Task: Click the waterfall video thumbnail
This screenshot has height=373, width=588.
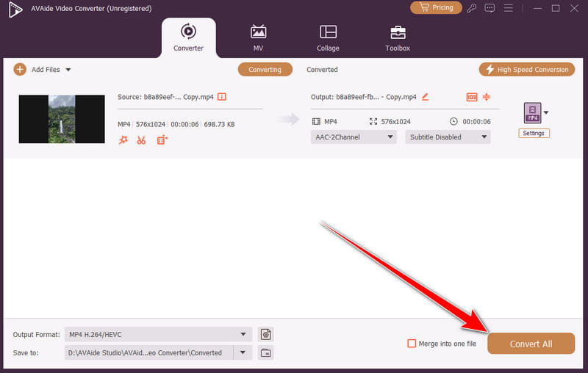Action: [x=62, y=119]
